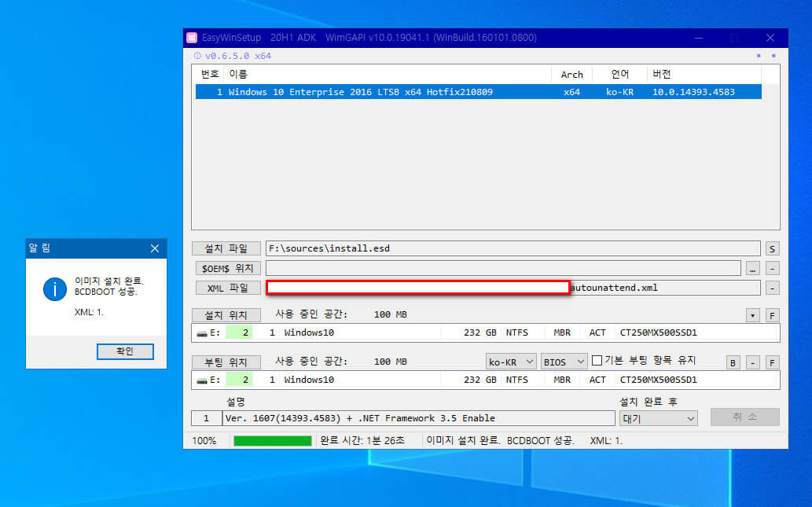Click the v0.6.5.0 x64 info icon
This screenshot has height=507, width=812.
pos(197,55)
